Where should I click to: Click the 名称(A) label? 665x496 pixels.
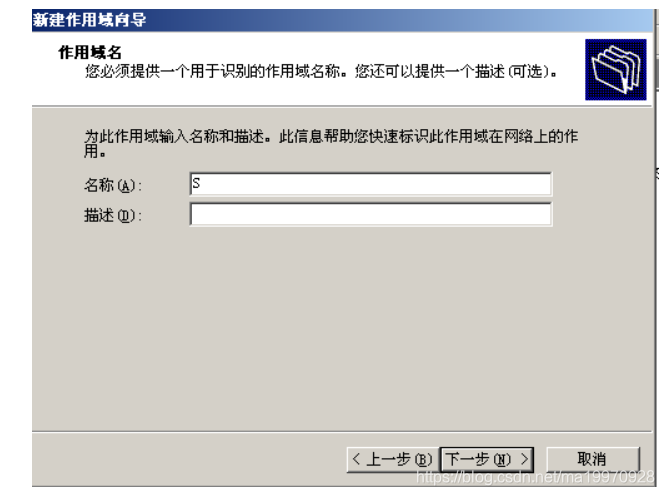coord(113,185)
